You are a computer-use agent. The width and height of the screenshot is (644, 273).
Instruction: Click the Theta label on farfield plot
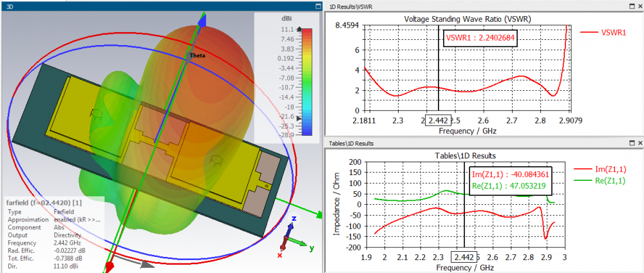(x=197, y=56)
